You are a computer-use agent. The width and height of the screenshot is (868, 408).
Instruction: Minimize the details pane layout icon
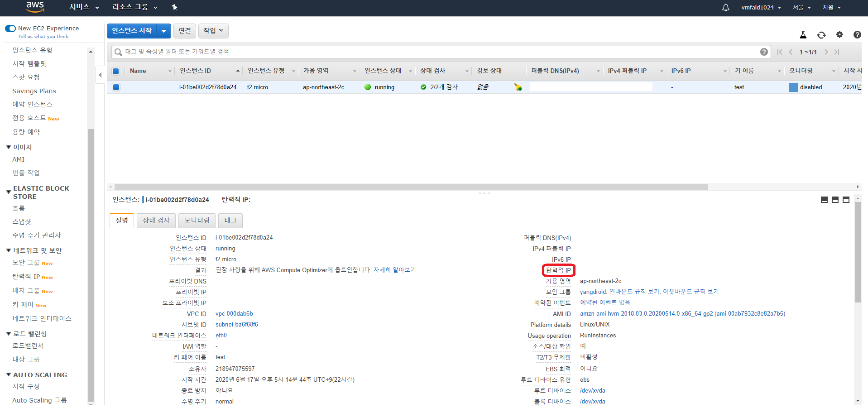pyautogui.click(x=824, y=200)
